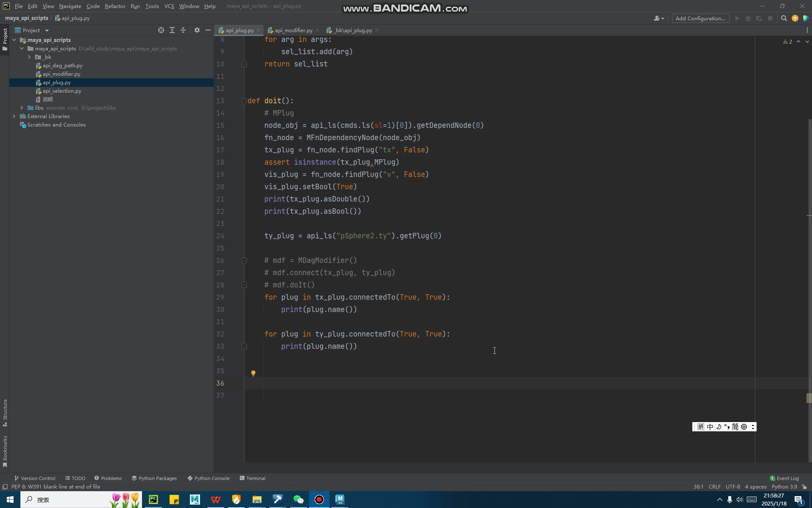
Task: Click the locate current file target icon
Action: pyautogui.click(x=161, y=30)
